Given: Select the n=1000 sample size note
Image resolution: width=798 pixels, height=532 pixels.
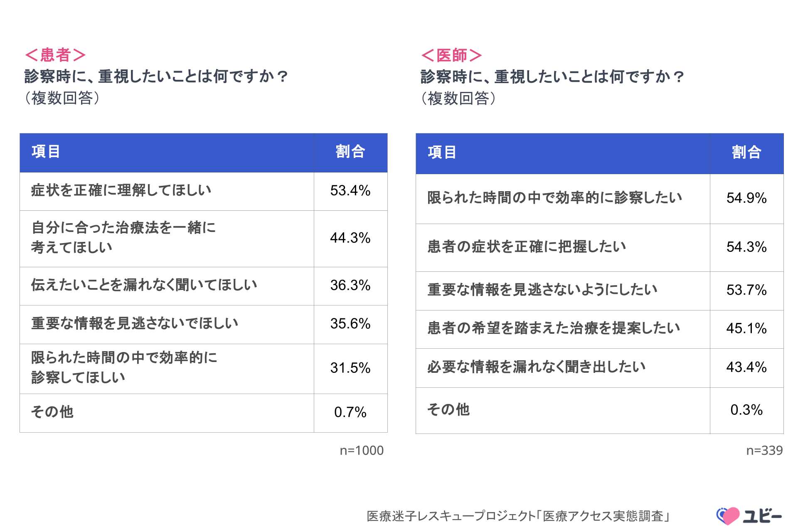Looking at the screenshot, I should [x=362, y=451].
